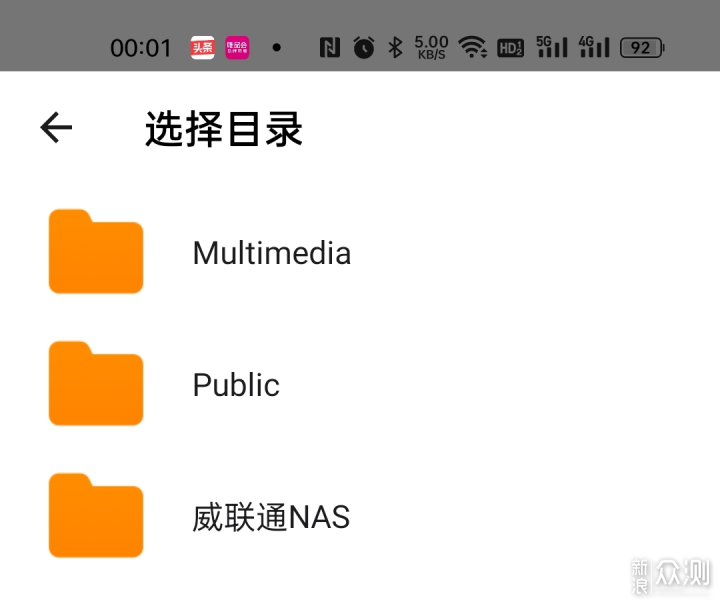This screenshot has width=720, height=604.
Task: Tap the Bluetooth status icon
Action: pos(395,47)
